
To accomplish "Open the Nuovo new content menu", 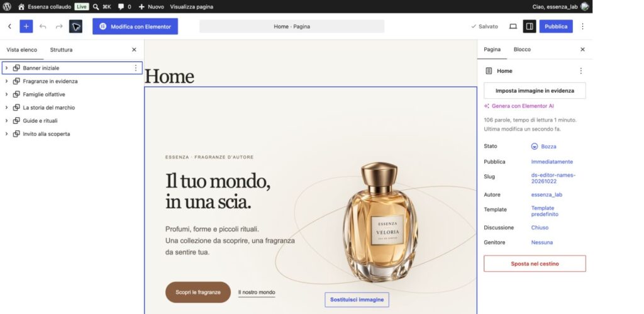I will pos(151,6).
